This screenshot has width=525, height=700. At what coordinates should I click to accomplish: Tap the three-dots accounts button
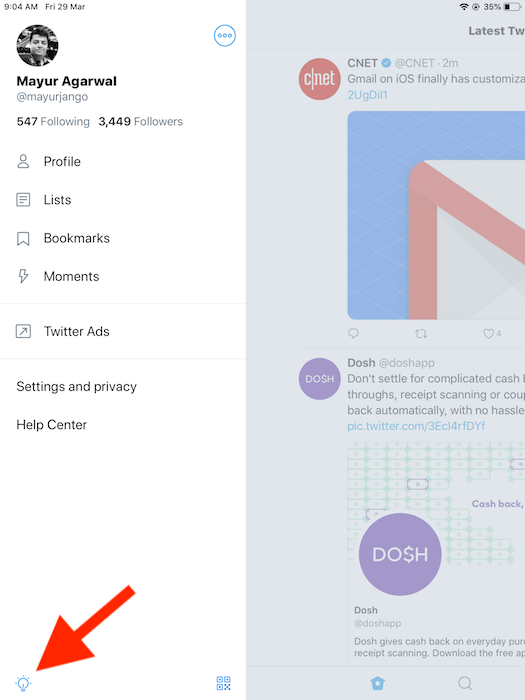(x=225, y=35)
